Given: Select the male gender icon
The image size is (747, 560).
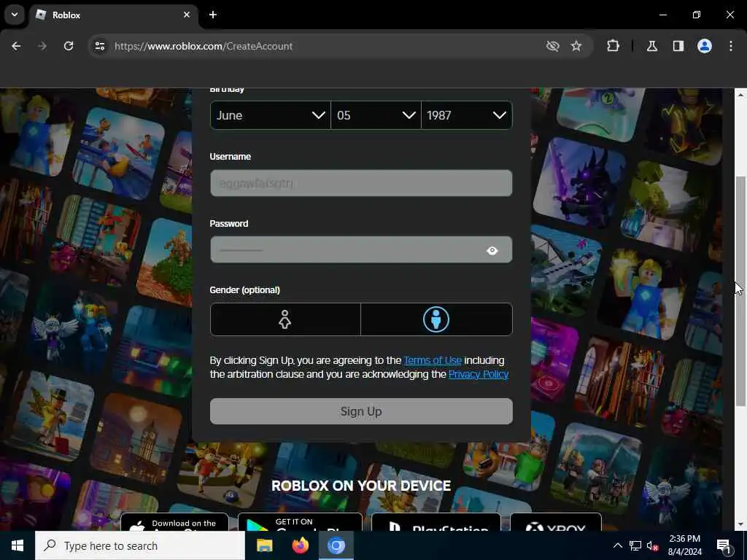Looking at the screenshot, I should (436, 319).
